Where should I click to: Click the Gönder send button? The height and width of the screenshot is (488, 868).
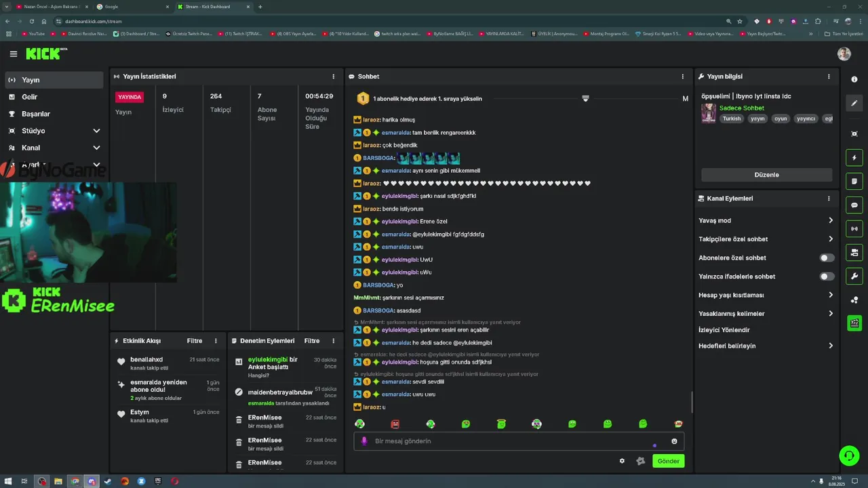tap(668, 461)
